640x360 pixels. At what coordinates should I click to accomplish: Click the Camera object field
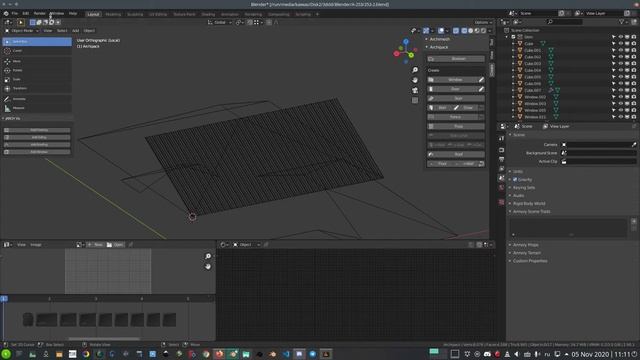tap(598, 144)
